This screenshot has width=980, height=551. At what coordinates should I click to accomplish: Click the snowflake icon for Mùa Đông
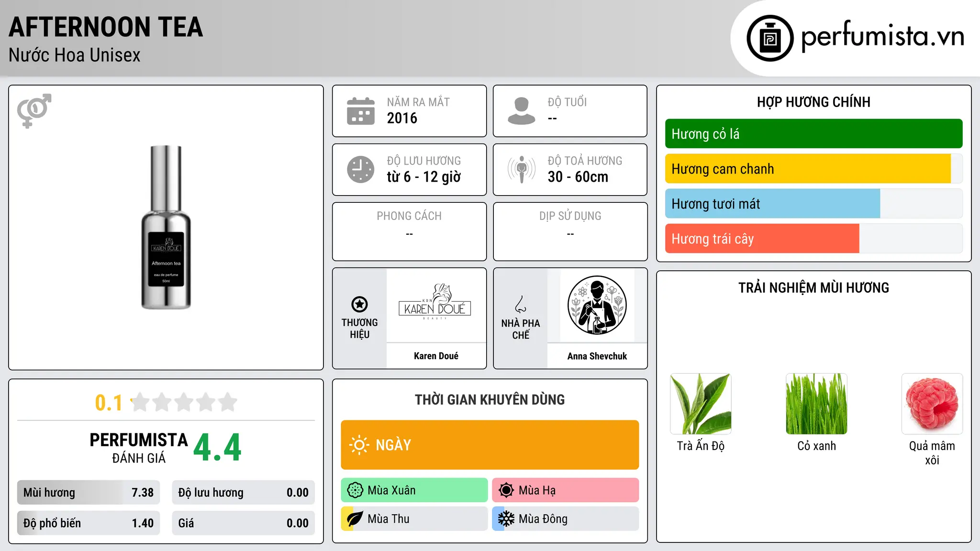pyautogui.click(x=506, y=519)
